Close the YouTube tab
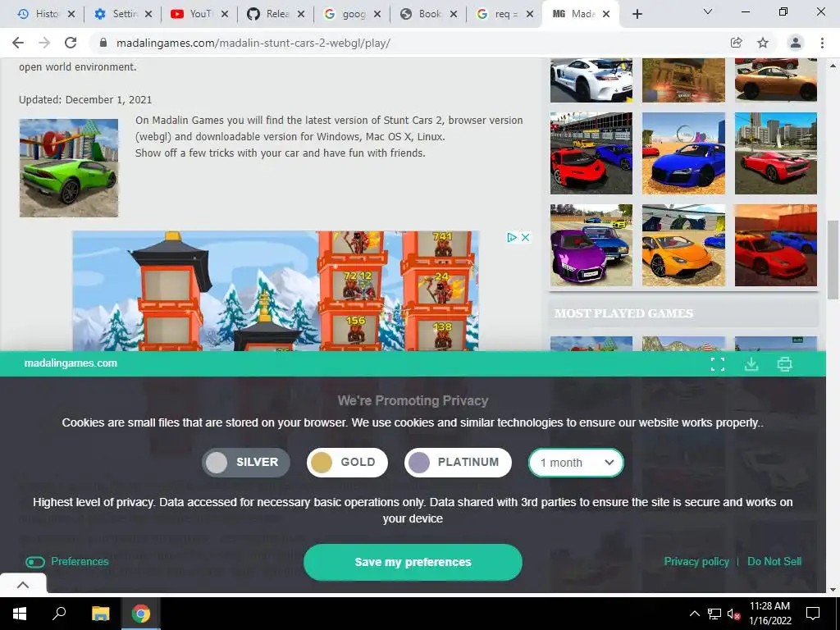840x630 pixels. pyautogui.click(x=225, y=14)
